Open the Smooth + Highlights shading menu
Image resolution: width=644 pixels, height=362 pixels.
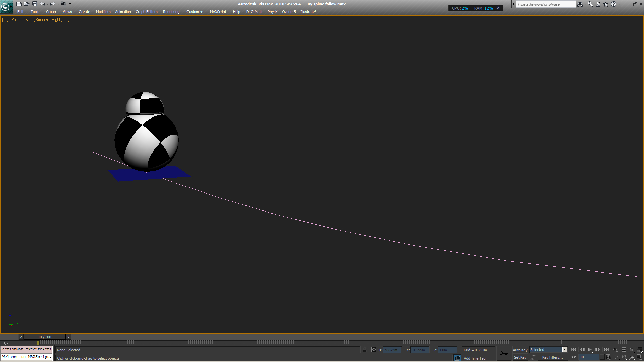tap(52, 20)
